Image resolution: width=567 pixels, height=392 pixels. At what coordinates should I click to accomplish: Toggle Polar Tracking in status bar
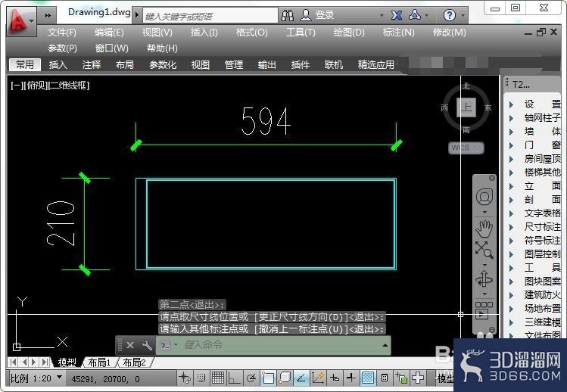tap(251, 378)
